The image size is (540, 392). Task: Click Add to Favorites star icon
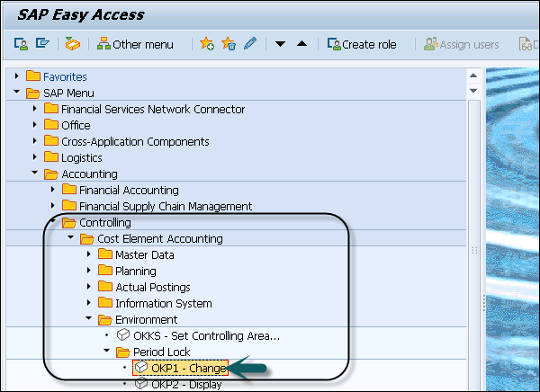tap(206, 44)
